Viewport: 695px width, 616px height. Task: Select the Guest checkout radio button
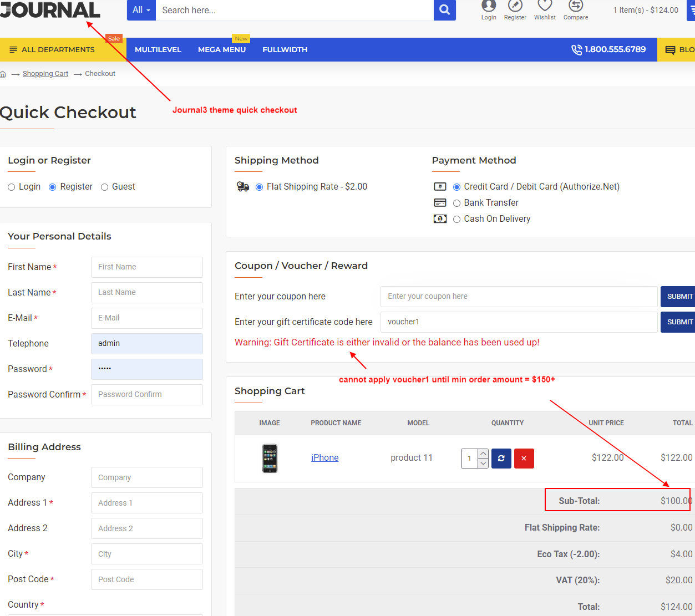click(104, 187)
